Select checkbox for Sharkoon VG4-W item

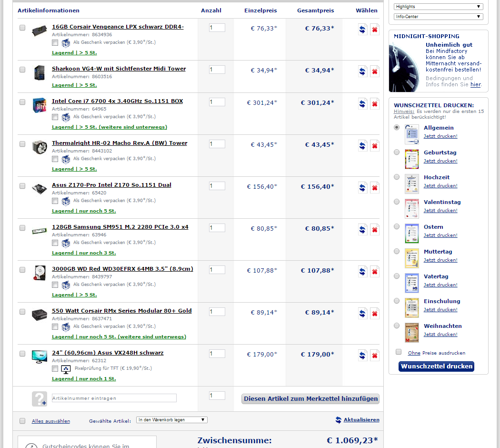coord(22,70)
